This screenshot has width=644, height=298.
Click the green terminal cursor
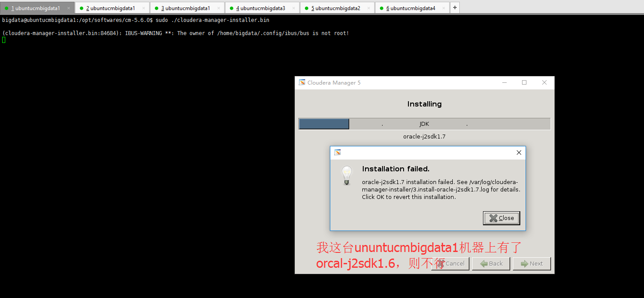click(x=4, y=40)
